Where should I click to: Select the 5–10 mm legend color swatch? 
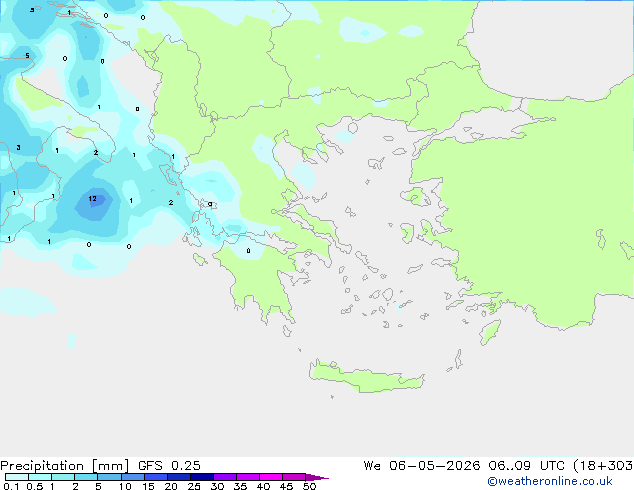(110, 477)
